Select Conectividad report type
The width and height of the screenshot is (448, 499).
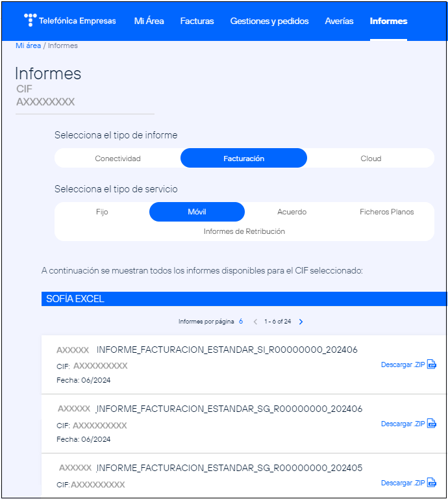click(118, 159)
